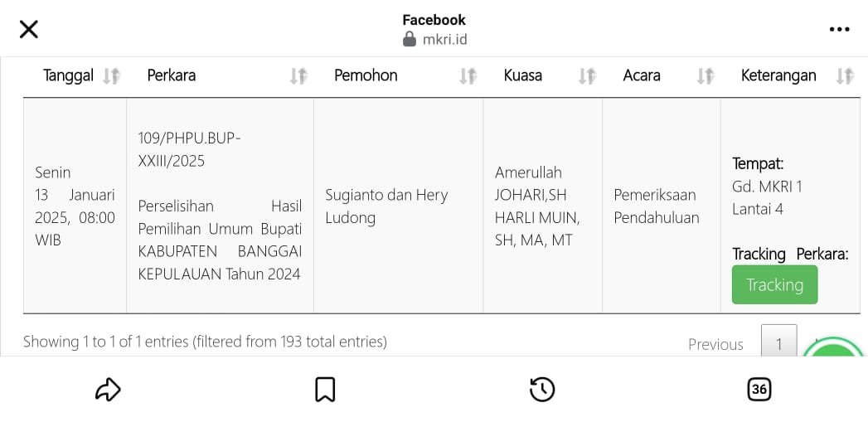Sort by Acara column arrows

706,76
